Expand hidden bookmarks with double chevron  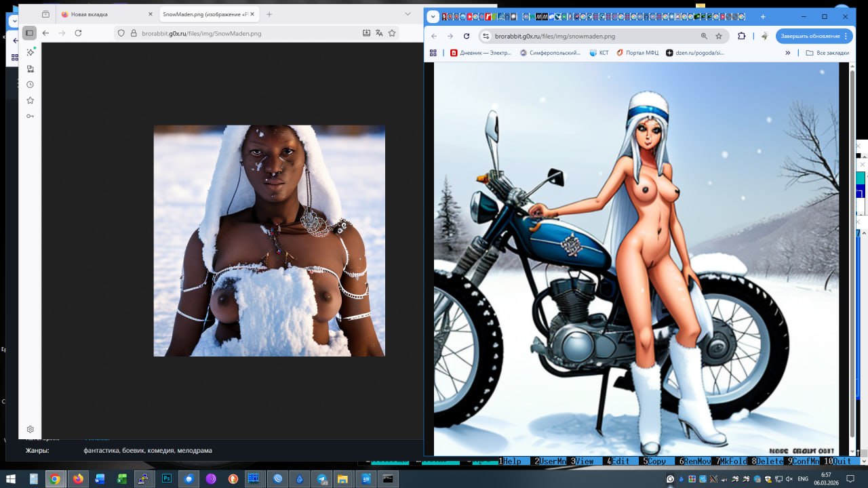point(787,53)
